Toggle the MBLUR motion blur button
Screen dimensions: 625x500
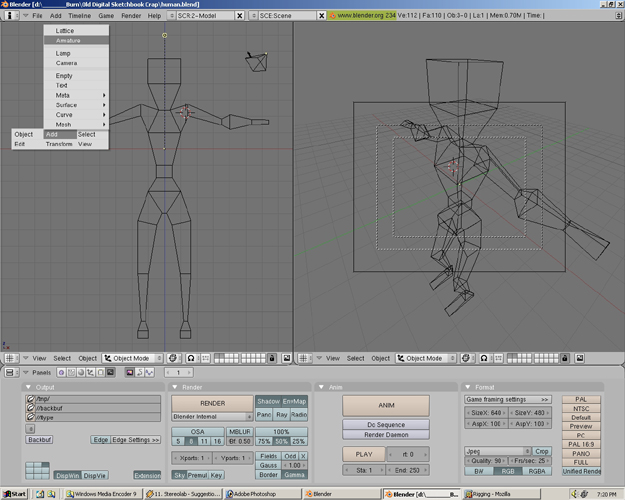tap(240, 432)
